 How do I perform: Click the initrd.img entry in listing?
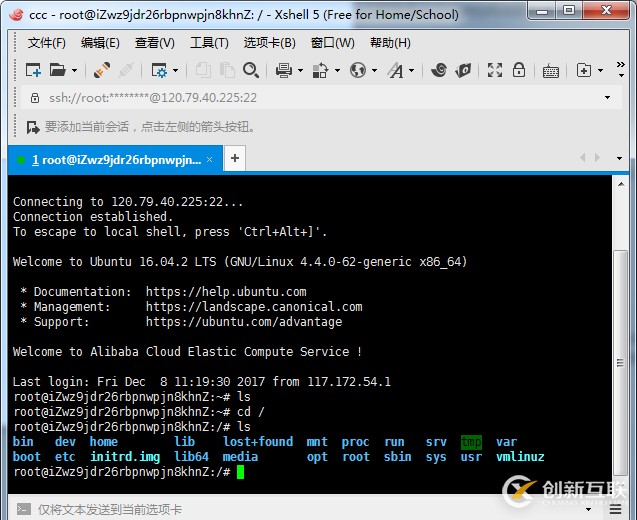point(125,457)
